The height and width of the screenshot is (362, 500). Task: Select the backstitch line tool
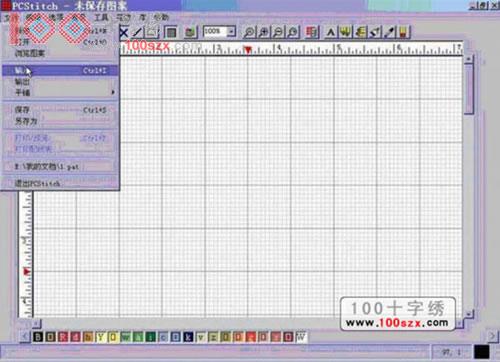[x=137, y=32]
